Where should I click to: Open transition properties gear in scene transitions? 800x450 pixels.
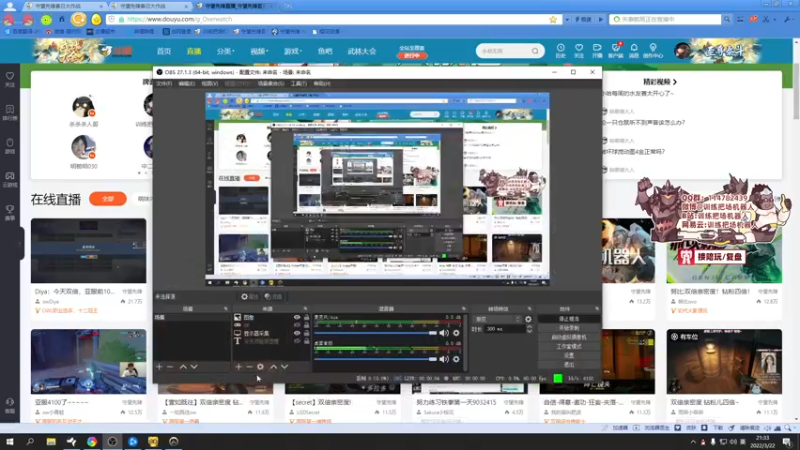click(x=528, y=319)
